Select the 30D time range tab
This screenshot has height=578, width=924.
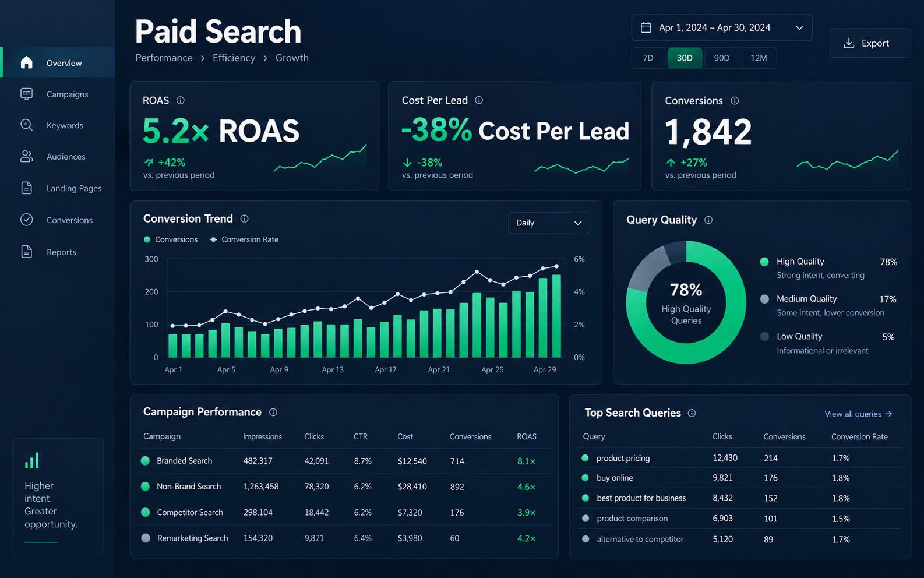685,58
